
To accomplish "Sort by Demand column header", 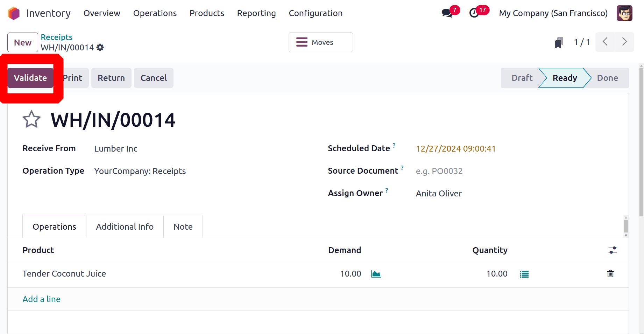I will click(x=345, y=250).
